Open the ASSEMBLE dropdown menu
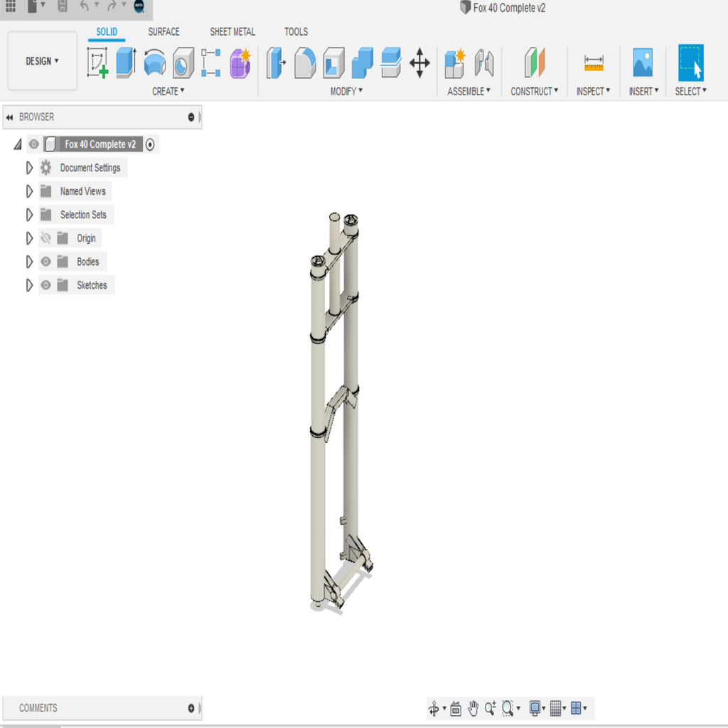The width and height of the screenshot is (728, 728). [469, 92]
